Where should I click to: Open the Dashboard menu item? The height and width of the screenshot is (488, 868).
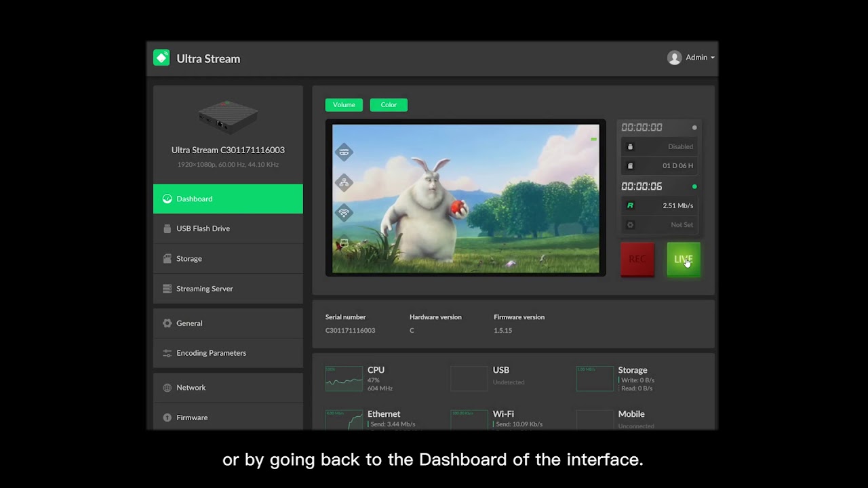click(228, 199)
